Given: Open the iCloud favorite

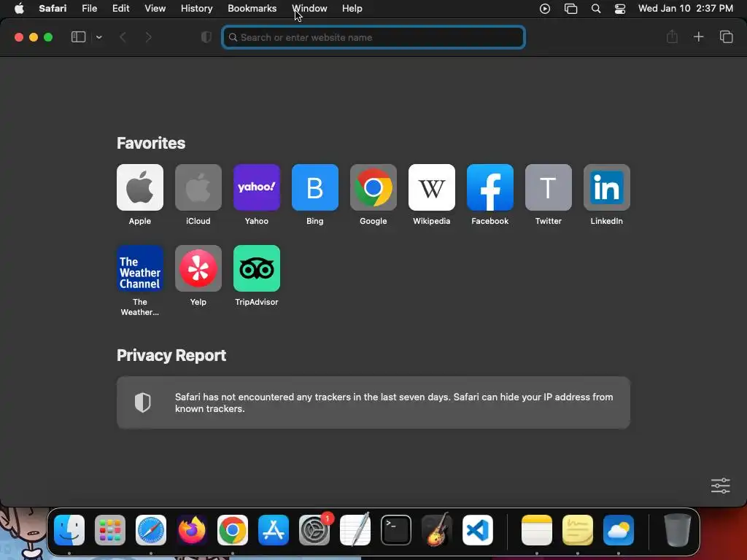Looking at the screenshot, I should pyautogui.click(x=198, y=187).
